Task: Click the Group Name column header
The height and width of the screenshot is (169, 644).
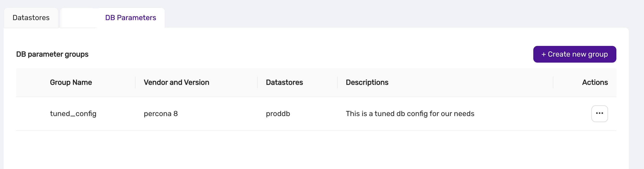Action: (x=71, y=82)
